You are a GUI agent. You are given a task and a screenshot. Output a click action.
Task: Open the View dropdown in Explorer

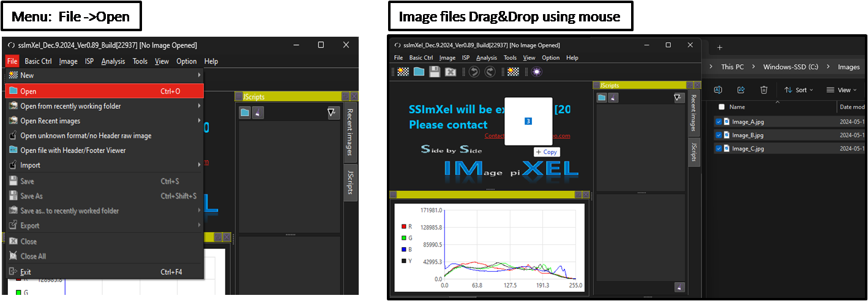842,90
